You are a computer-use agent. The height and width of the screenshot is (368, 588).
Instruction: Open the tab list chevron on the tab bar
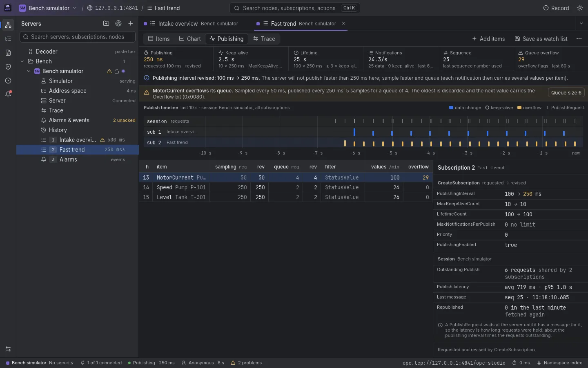(581, 24)
